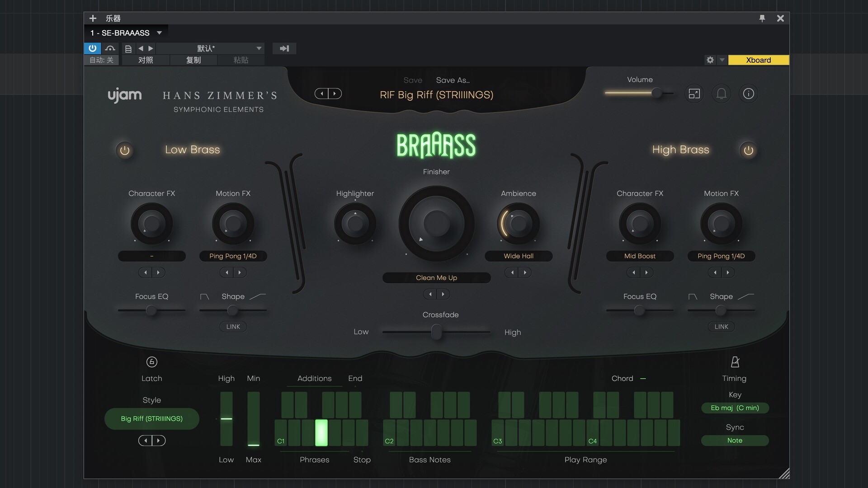Click Save in the preset header
The height and width of the screenshot is (488, 868).
click(x=413, y=80)
